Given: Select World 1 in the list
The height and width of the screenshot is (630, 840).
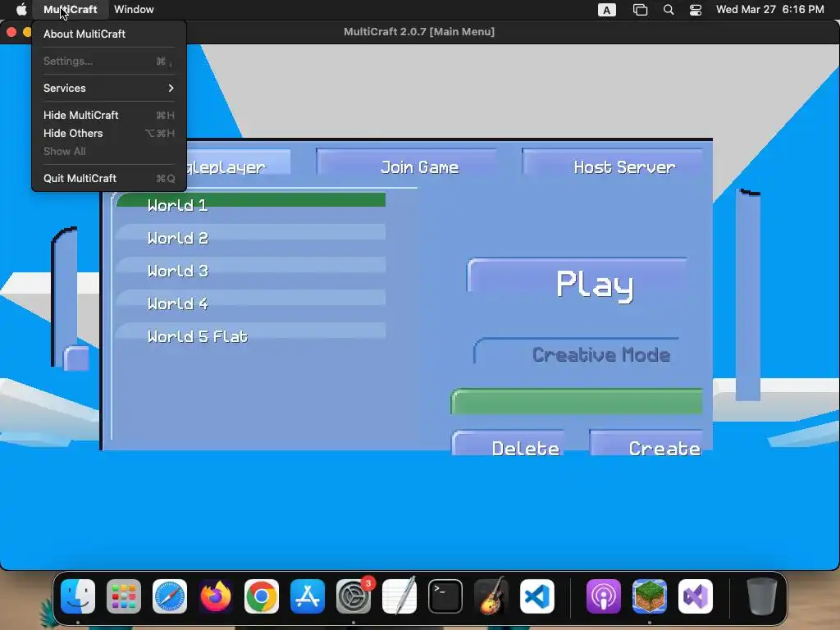Looking at the screenshot, I should [x=251, y=203].
